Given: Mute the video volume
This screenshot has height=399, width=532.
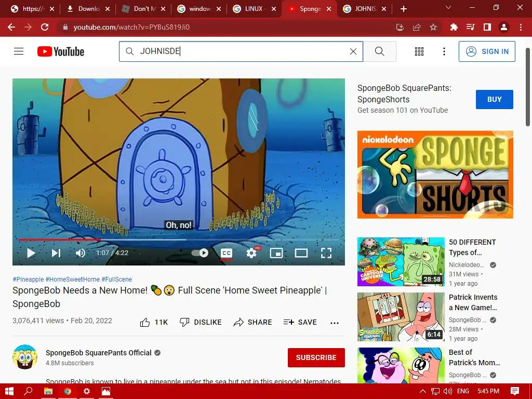Looking at the screenshot, I should [81, 253].
